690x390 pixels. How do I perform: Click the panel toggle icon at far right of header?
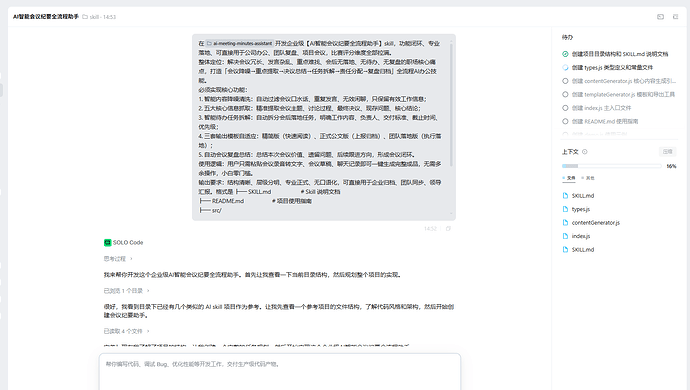click(675, 17)
